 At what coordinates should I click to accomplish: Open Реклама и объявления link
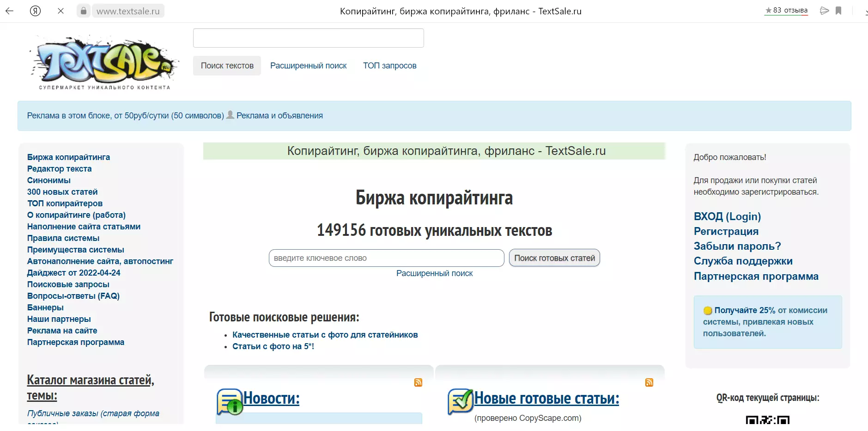click(x=279, y=116)
